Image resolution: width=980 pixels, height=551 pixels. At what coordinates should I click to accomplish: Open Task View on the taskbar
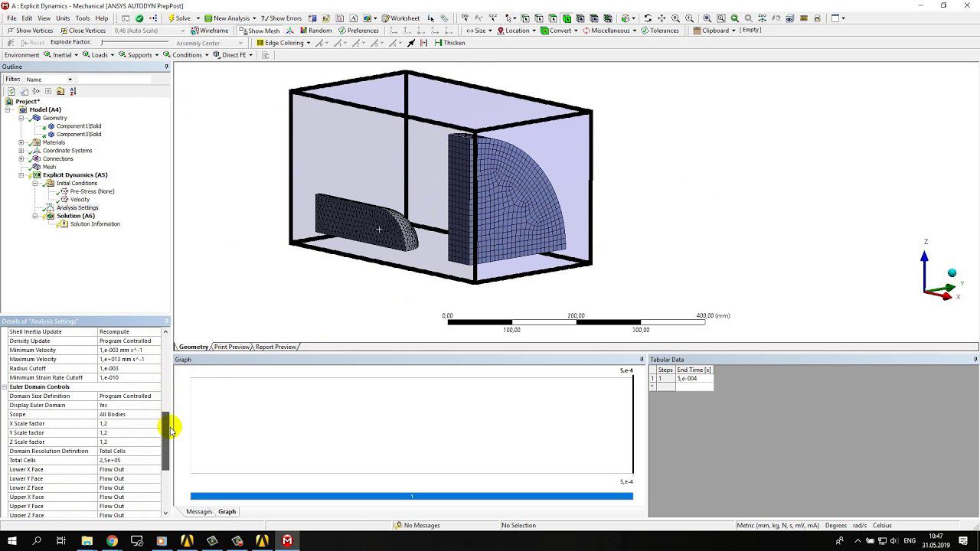61,541
